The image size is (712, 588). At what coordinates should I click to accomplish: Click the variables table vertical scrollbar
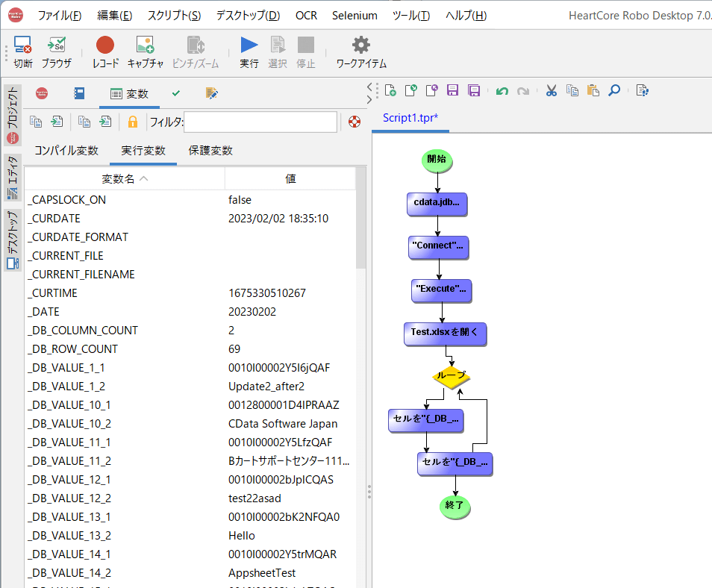tap(360, 218)
